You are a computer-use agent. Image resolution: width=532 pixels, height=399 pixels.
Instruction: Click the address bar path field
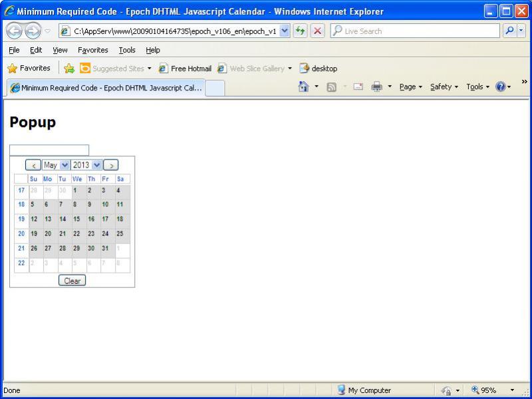(170, 31)
